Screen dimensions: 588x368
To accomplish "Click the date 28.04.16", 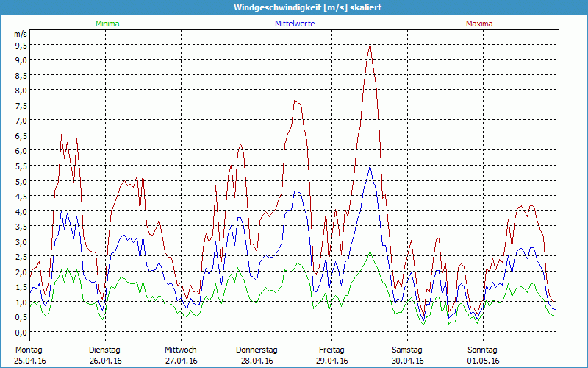I will point(257,361).
